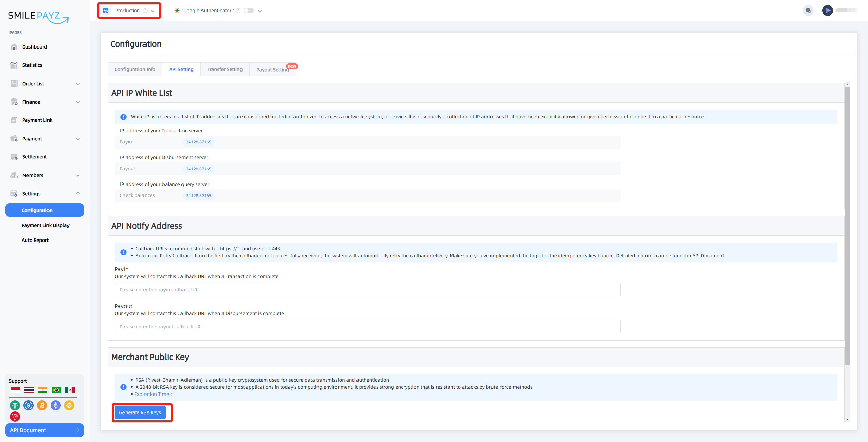This screenshot has width=868, height=442.
Task: Switch to Transfer Setting tab
Action: pos(224,69)
